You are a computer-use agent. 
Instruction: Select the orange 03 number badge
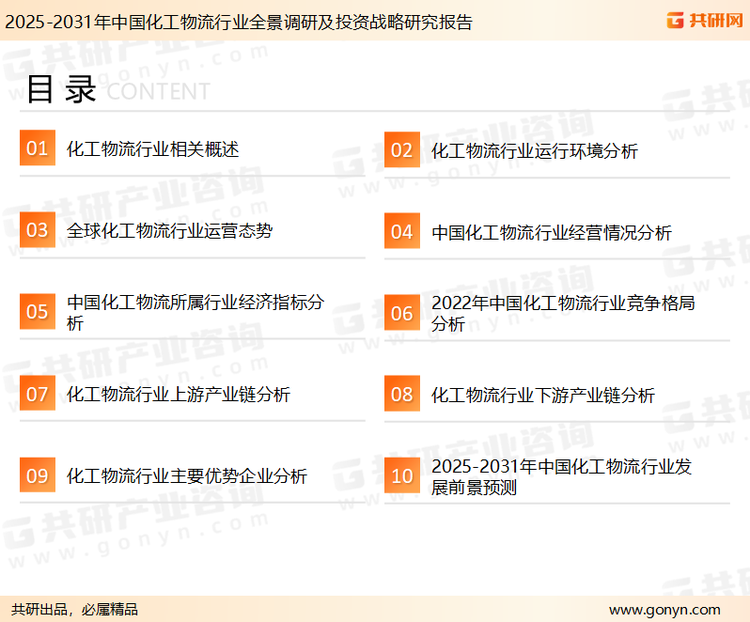[x=37, y=230]
